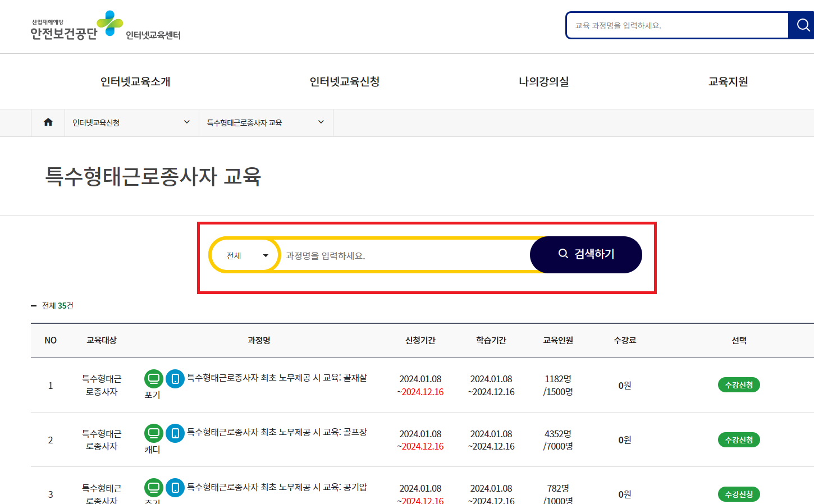The height and width of the screenshot is (504, 814).
Task: Click the top-right 교육 과정명 search box
Action: point(674,25)
